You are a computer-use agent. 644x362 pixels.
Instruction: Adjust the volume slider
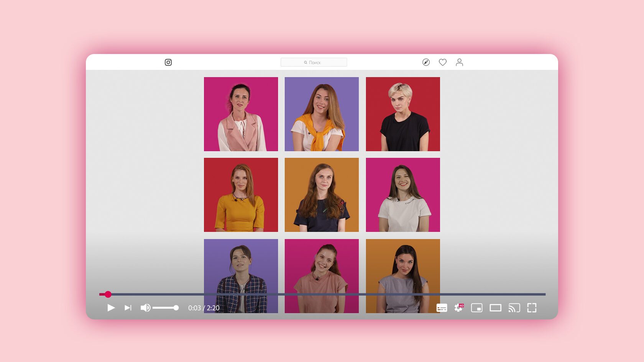pyautogui.click(x=166, y=308)
